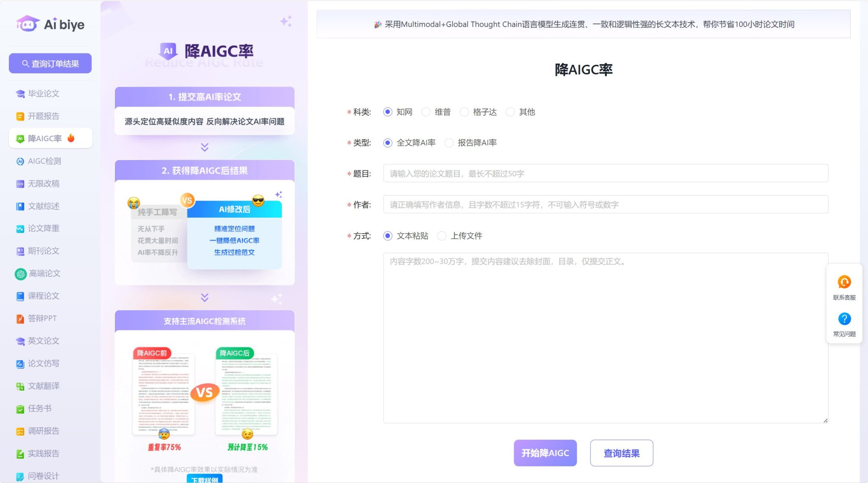Click the chevron above step 3 panel
This screenshot has height=483, width=868.
[204, 297]
